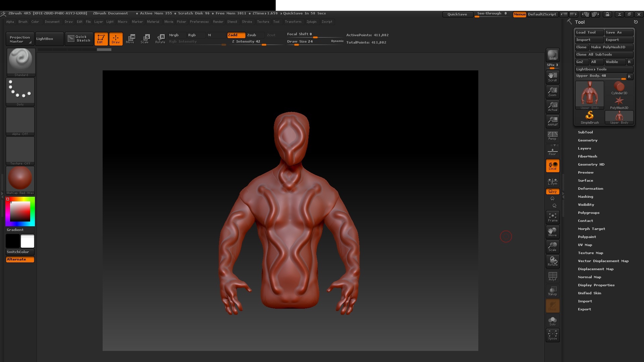Click the Frame icon on right shelf
Viewport: 644px width, 362px height.
coord(552,217)
